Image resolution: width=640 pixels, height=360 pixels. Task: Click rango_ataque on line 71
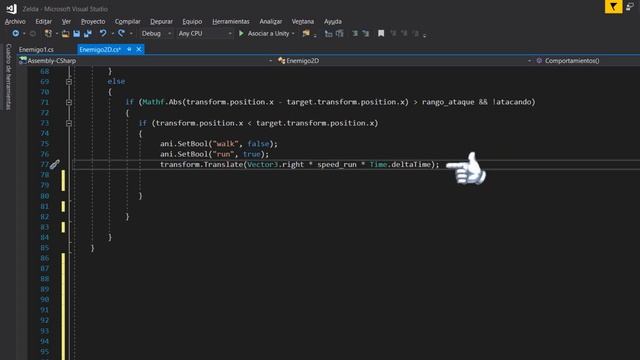click(448, 102)
